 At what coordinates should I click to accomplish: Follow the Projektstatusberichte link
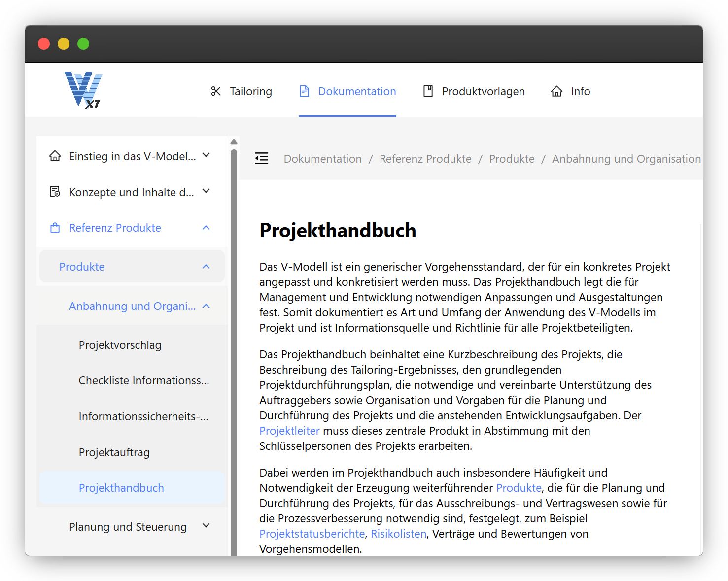point(312,534)
